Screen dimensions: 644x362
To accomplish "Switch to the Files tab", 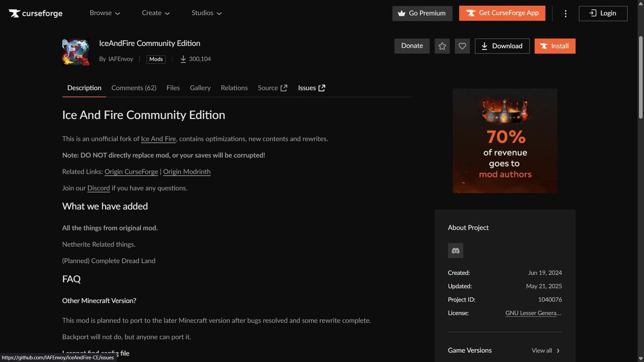I will coord(173,88).
